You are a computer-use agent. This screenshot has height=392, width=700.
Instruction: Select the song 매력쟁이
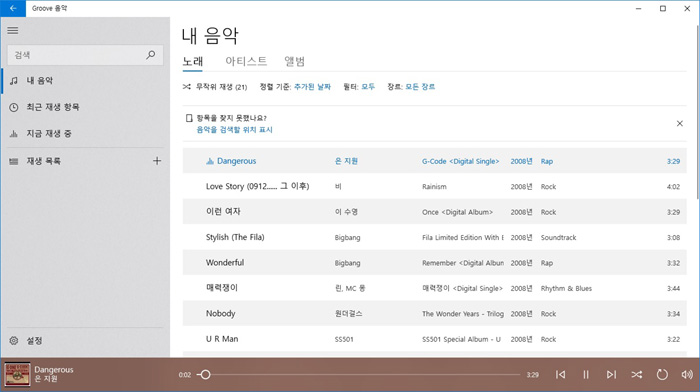tap(434, 288)
